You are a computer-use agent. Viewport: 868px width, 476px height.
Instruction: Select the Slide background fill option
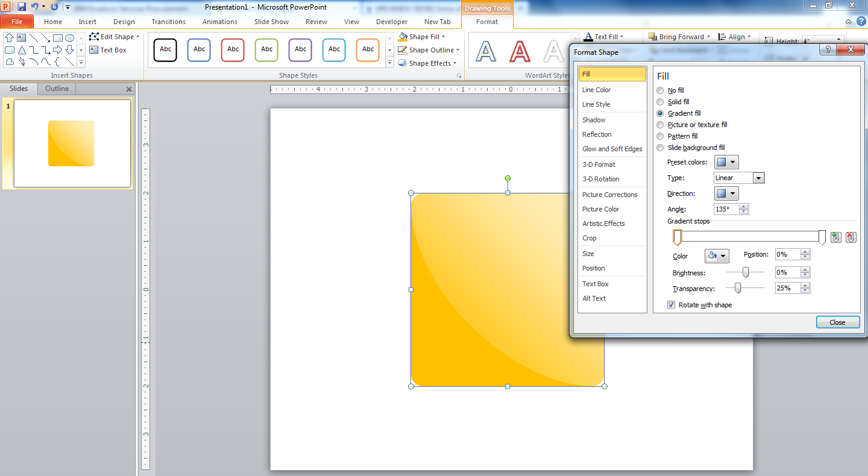(x=660, y=148)
